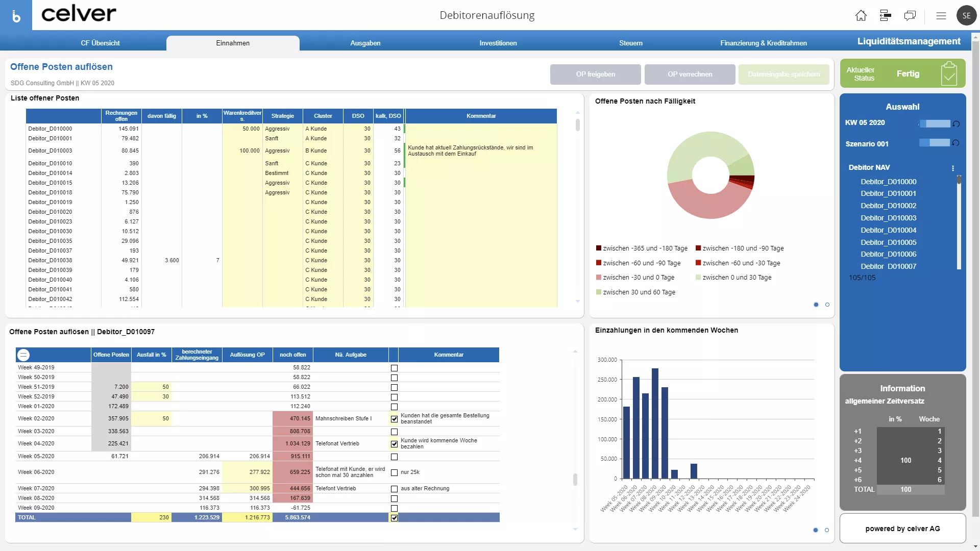Toggle legend 'zwischen 30 und 60 Tage'
The height and width of the screenshot is (551, 980).
pyautogui.click(x=635, y=292)
